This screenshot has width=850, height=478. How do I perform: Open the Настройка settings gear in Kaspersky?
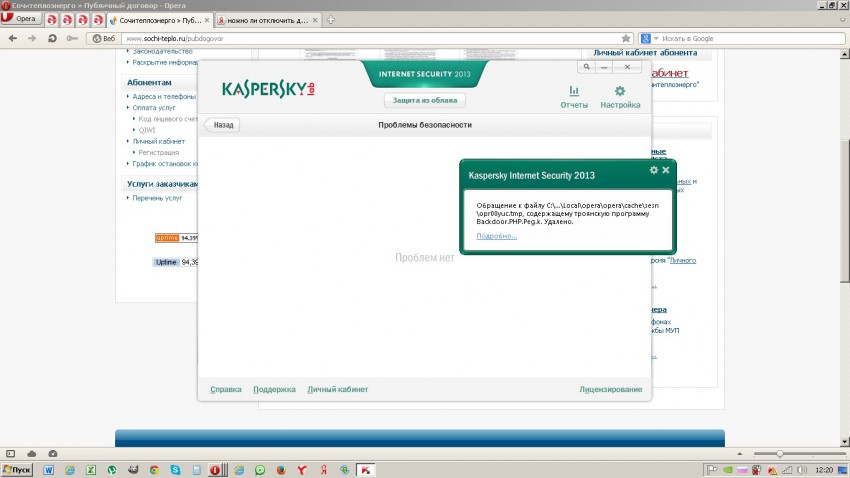pos(619,96)
